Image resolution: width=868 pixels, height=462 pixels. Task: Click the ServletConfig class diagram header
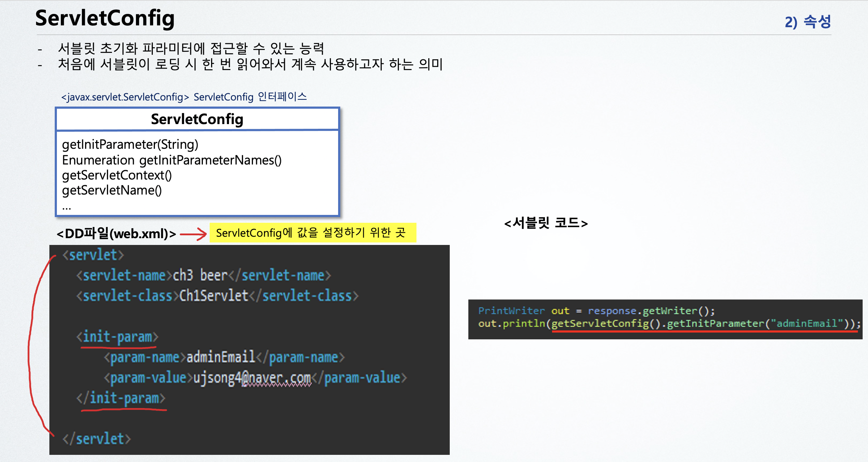[197, 119]
